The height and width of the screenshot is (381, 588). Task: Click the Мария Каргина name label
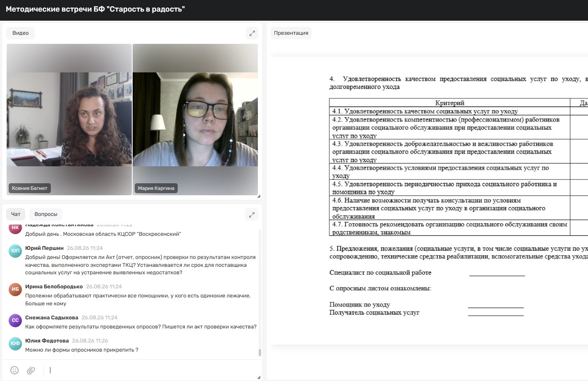click(156, 188)
